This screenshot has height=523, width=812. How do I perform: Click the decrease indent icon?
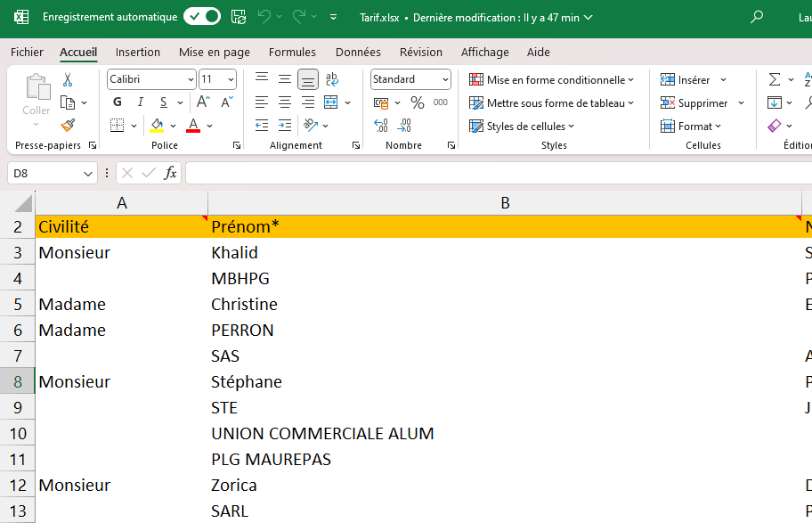pyautogui.click(x=262, y=126)
